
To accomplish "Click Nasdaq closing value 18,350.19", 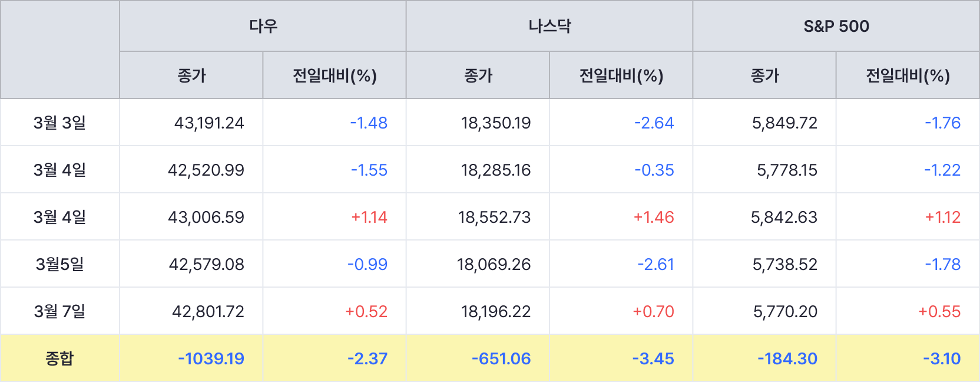I will pyautogui.click(x=495, y=123).
